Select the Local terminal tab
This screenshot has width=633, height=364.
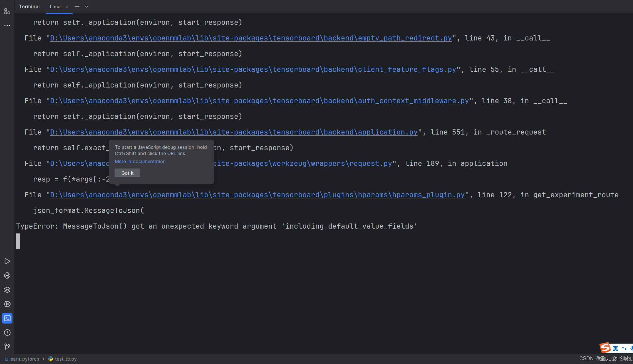pos(56,7)
